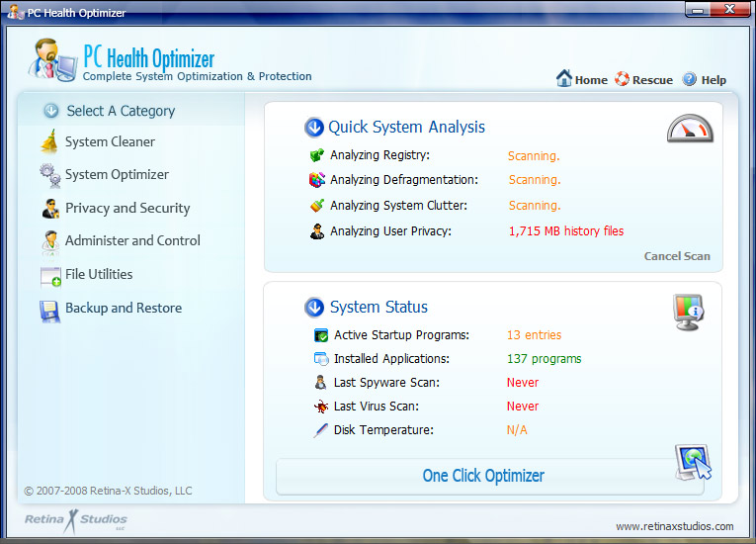Viewport: 756px width, 544px height.
Task: Click the Administer and Control person icon
Action: (x=50, y=241)
